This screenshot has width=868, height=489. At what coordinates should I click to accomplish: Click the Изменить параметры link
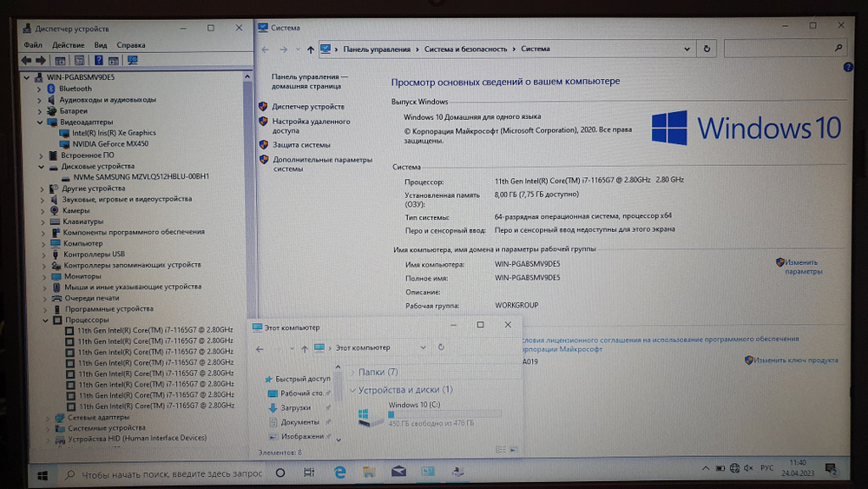pos(803,267)
